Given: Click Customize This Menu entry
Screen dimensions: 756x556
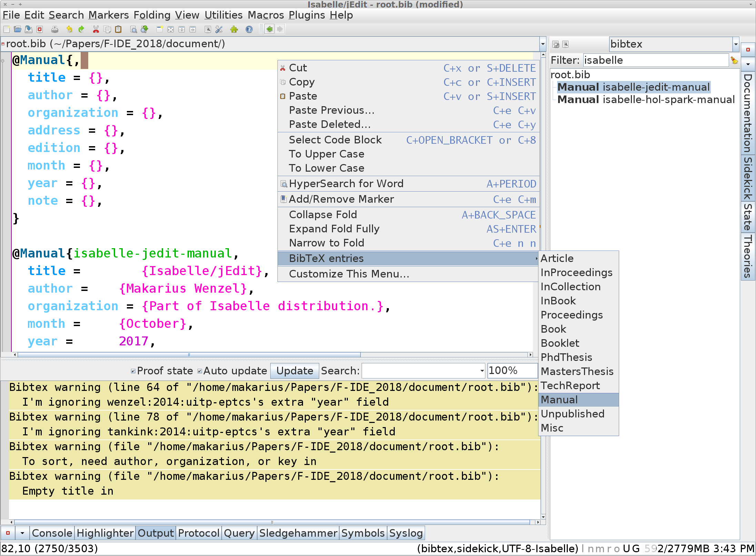Looking at the screenshot, I should [409, 274].
